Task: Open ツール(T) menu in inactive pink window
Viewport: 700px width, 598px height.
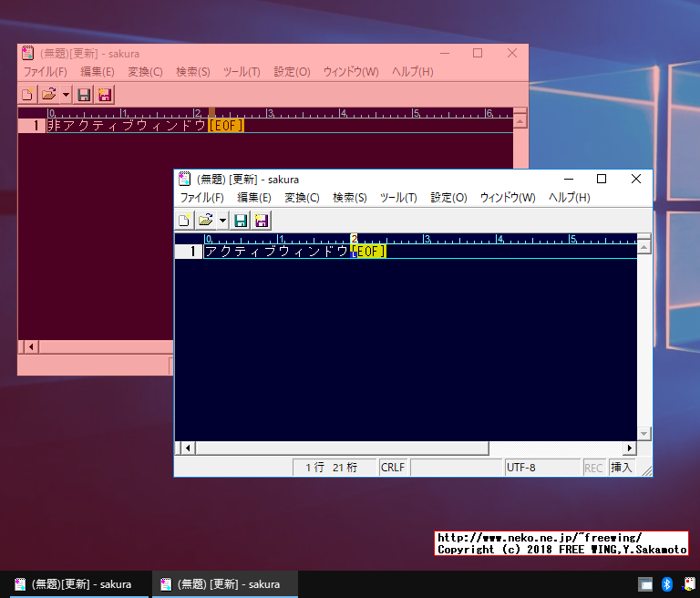Action: pyautogui.click(x=242, y=71)
